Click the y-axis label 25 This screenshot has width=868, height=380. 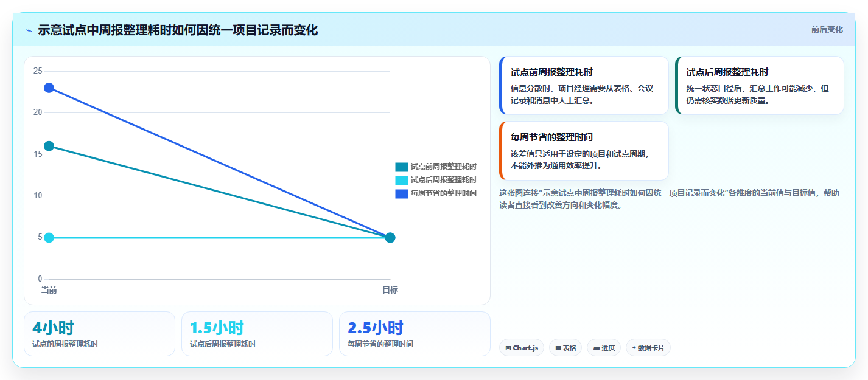[x=38, y=71]
